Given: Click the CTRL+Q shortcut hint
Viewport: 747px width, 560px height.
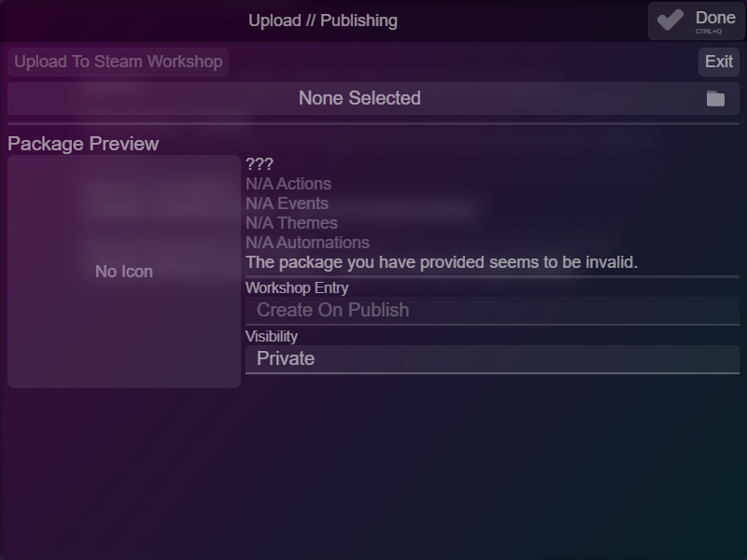Looking at the screenshot, I should (x=709, y=32).
